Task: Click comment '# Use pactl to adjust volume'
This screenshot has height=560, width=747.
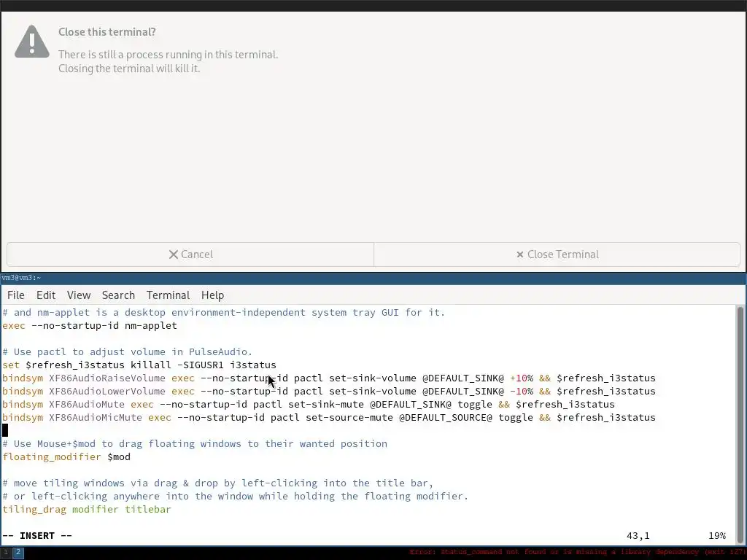Action: [x=127, y=352]
